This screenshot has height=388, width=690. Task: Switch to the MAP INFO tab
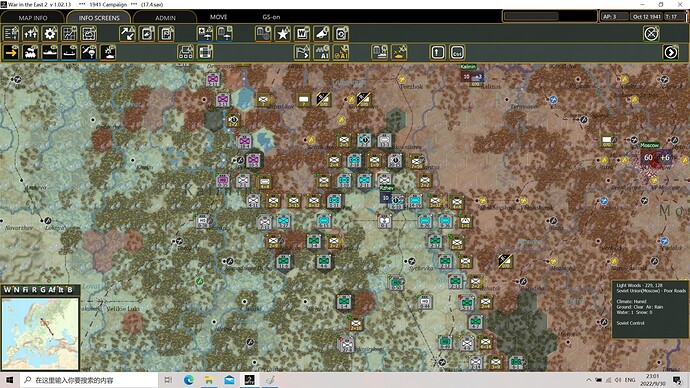click(33, 18)
